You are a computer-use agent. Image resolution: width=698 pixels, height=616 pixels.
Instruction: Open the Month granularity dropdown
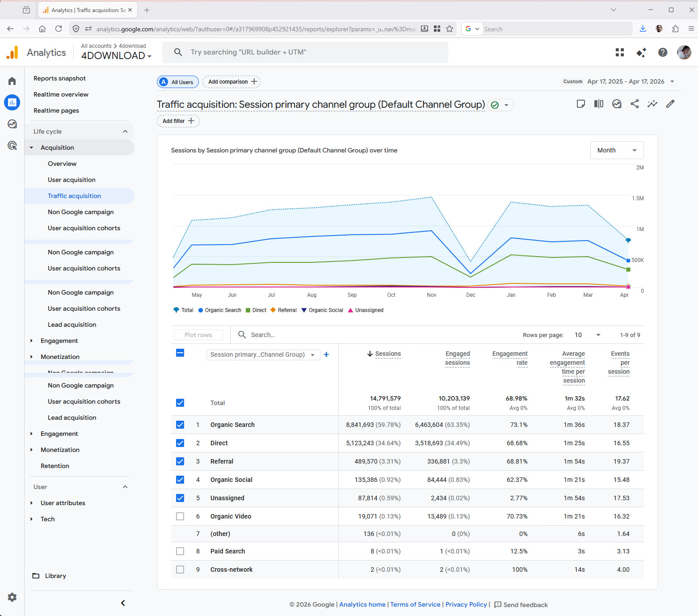click(617, 150)
